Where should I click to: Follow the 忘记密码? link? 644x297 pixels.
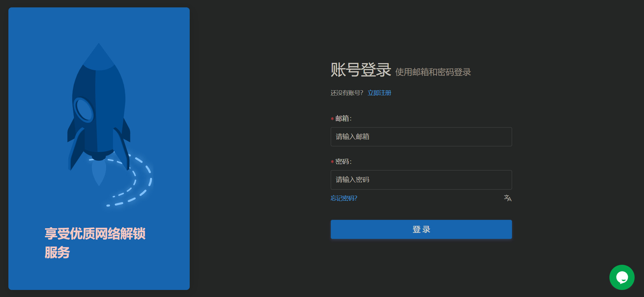click(x=344, y=198)
